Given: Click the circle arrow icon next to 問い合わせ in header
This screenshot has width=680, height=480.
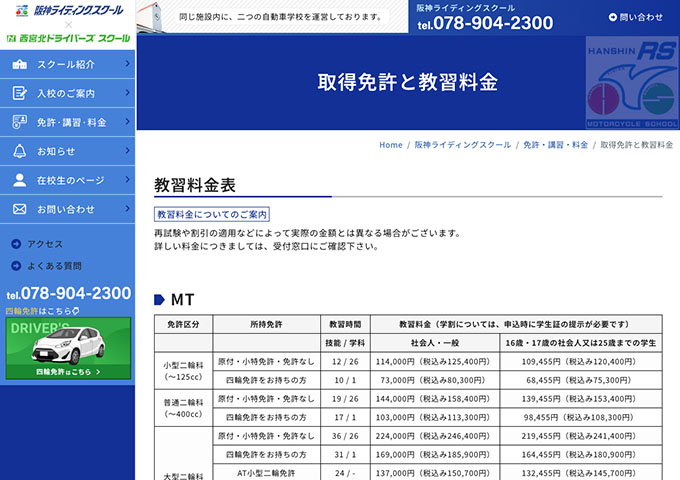Looking at the screenshot, I should tap(613, 17).
